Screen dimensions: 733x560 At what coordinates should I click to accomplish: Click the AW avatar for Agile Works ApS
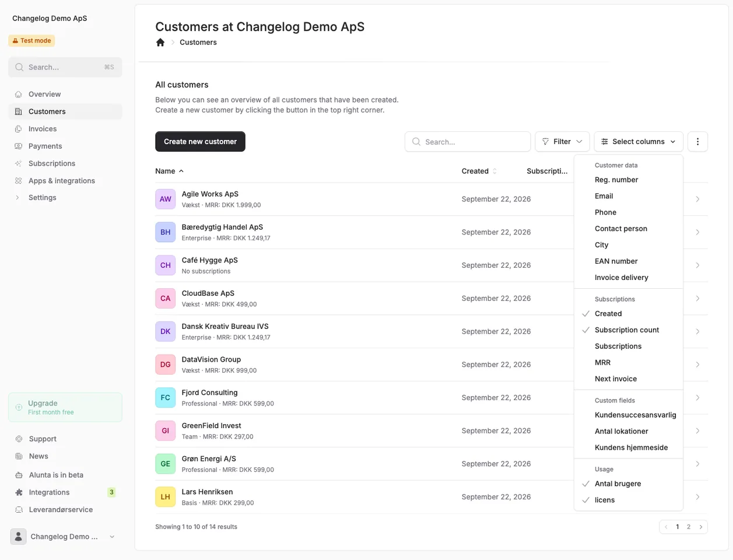click(x=166, y=199)
